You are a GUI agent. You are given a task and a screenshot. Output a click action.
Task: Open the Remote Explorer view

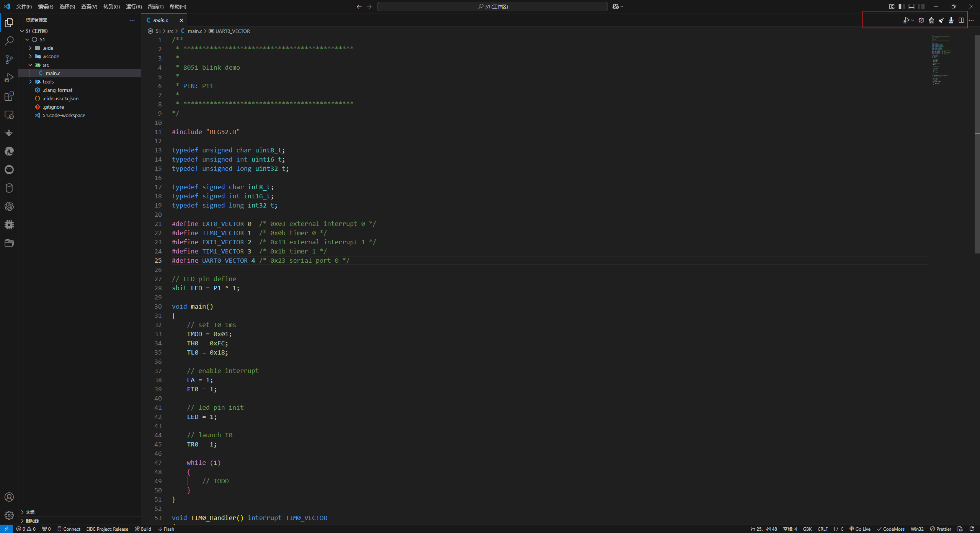pos(9,114)
